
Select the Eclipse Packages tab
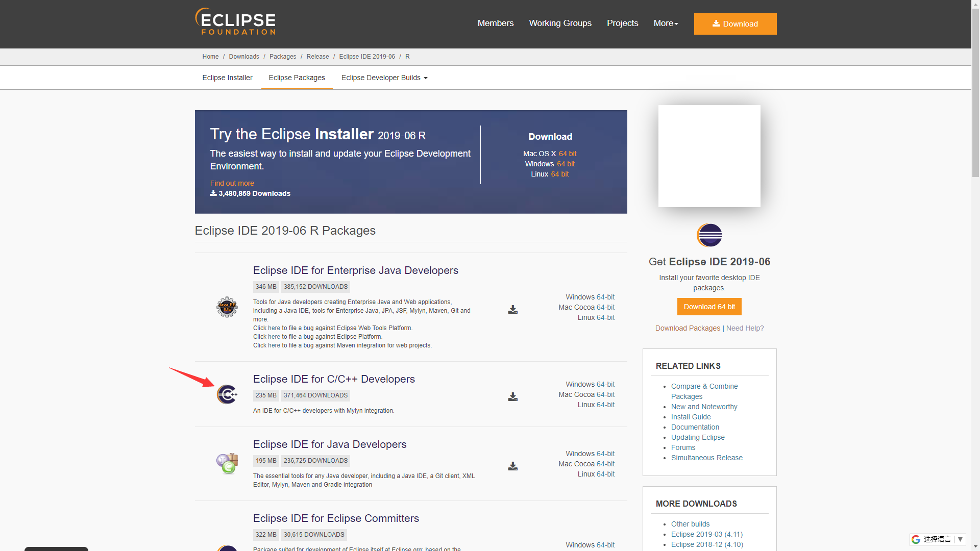(x=297, y=78)
